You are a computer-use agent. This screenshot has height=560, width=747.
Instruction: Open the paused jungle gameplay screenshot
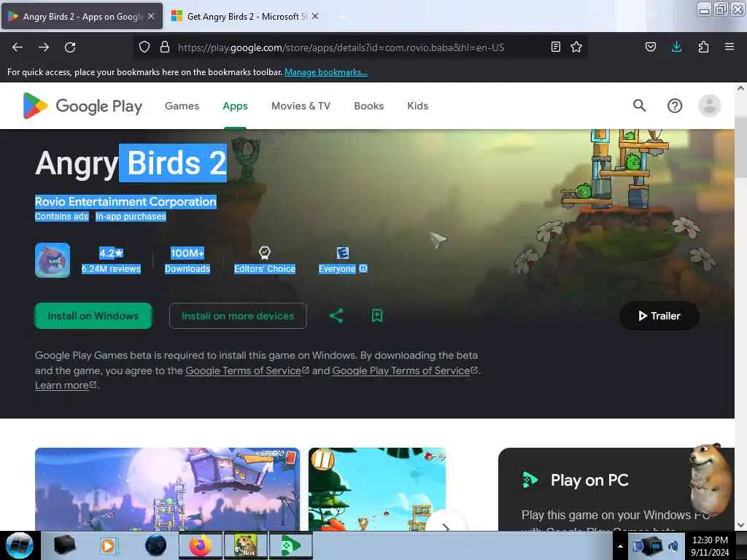(x=377, y=489)
